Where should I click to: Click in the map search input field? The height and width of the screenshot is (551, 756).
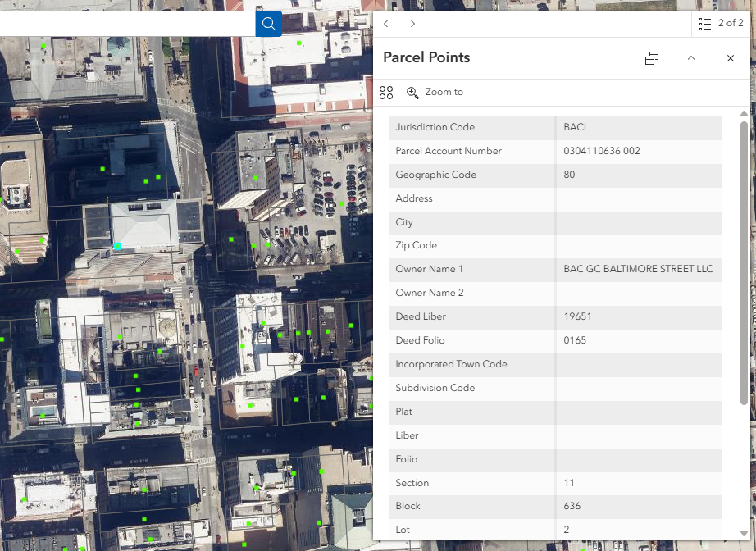pyautogui.click(x=123, y=23)
